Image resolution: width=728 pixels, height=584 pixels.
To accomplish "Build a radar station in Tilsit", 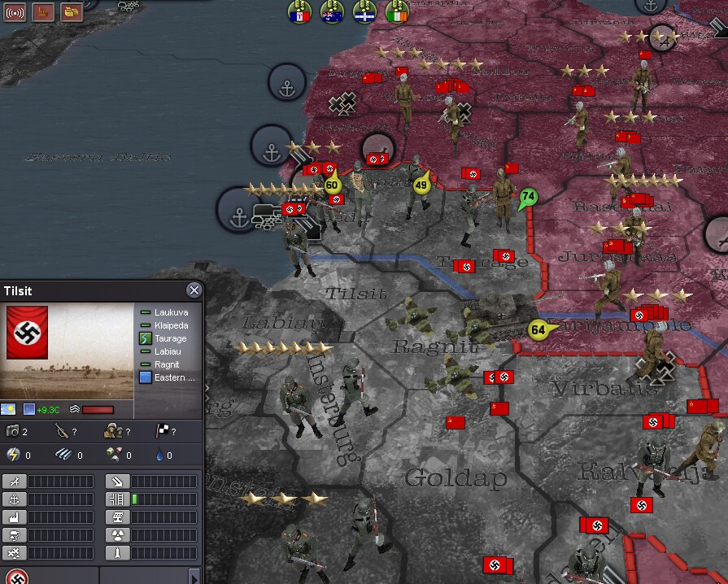I will point(117,516).
